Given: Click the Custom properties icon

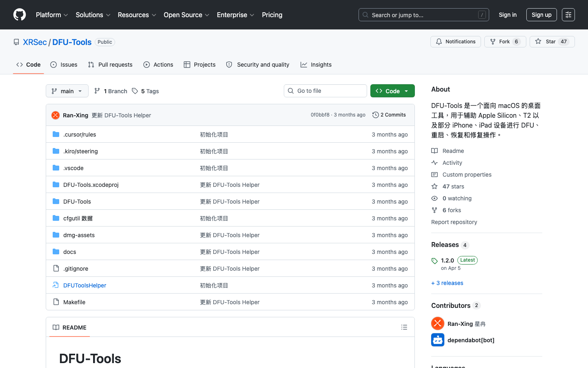Looking at the screenshot, I should click(434, 175).
